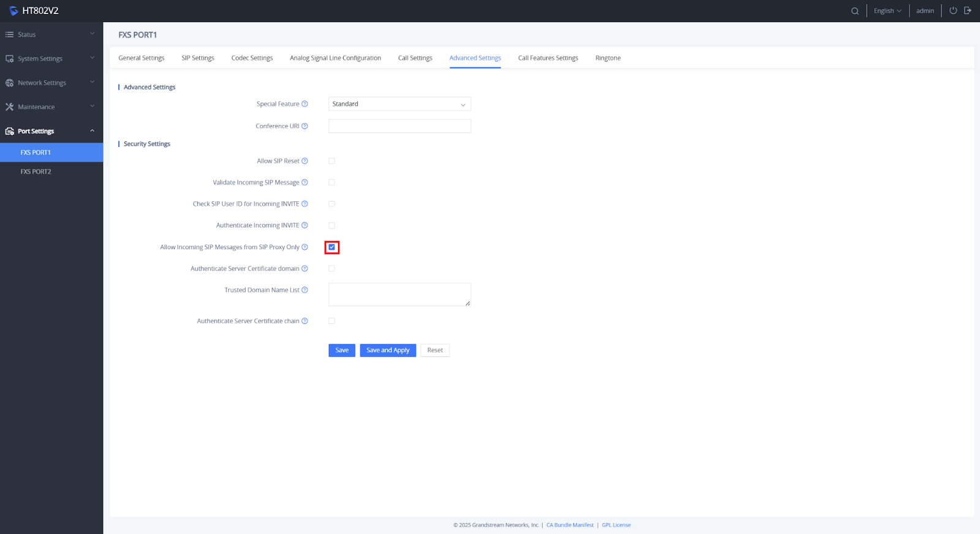Image resolution: width=980 pixels, height=534 pixels.
Task: Click Save and Apply button
Action: [388, 350]
